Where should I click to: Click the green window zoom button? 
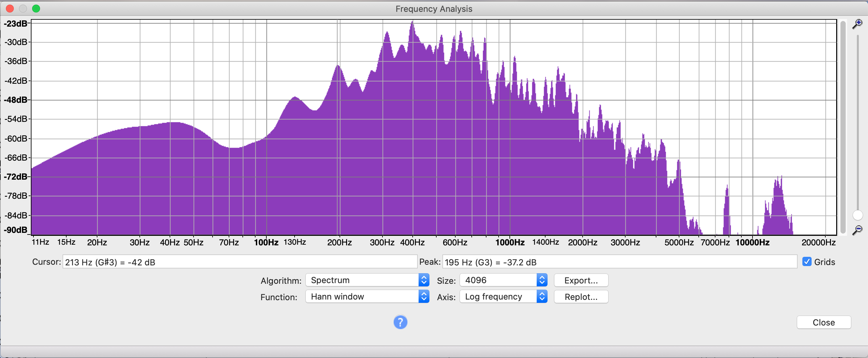(x=36, y=9)
